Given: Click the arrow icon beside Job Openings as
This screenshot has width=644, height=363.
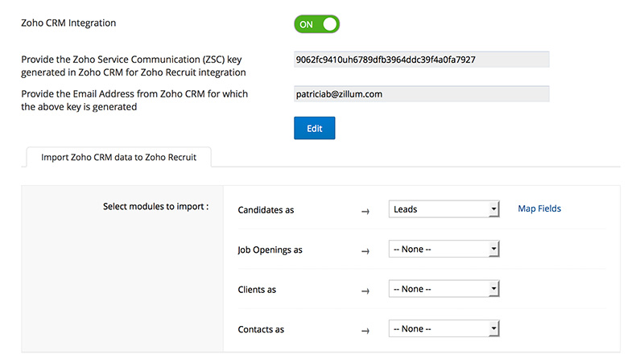Looking at the screenshot, I should (x=365, y=251).
